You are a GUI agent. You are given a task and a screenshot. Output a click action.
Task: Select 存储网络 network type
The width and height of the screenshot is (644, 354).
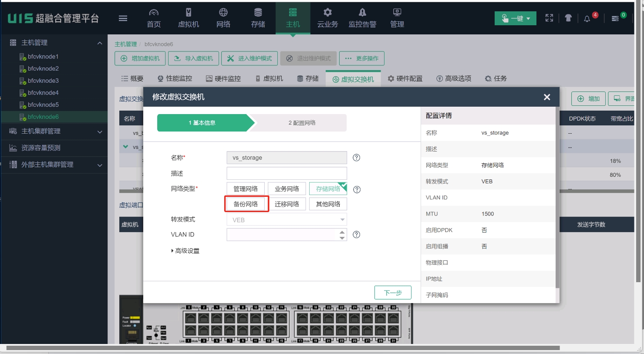click(328, 189)
